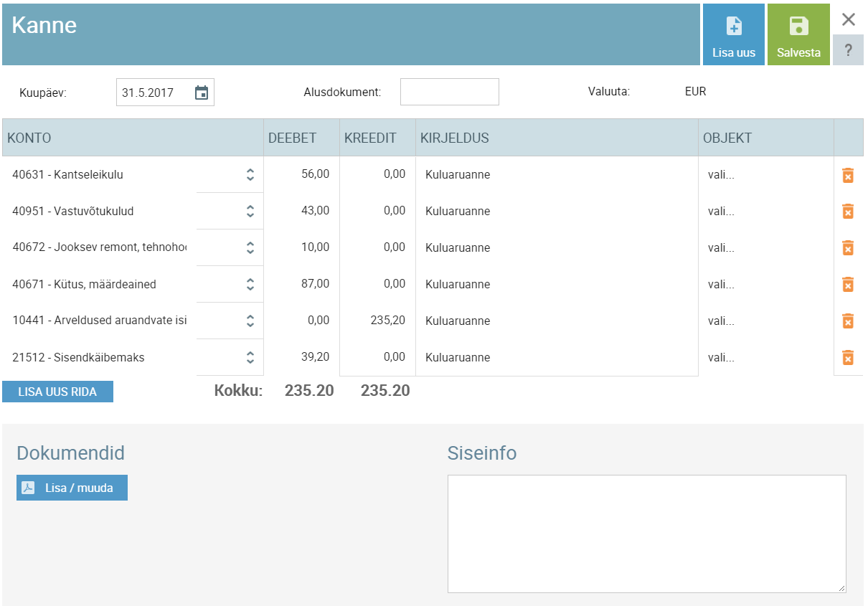
Task: Save the entry with the green Salvesta icon
Action: pyautogui.click(x=798, y=34)
